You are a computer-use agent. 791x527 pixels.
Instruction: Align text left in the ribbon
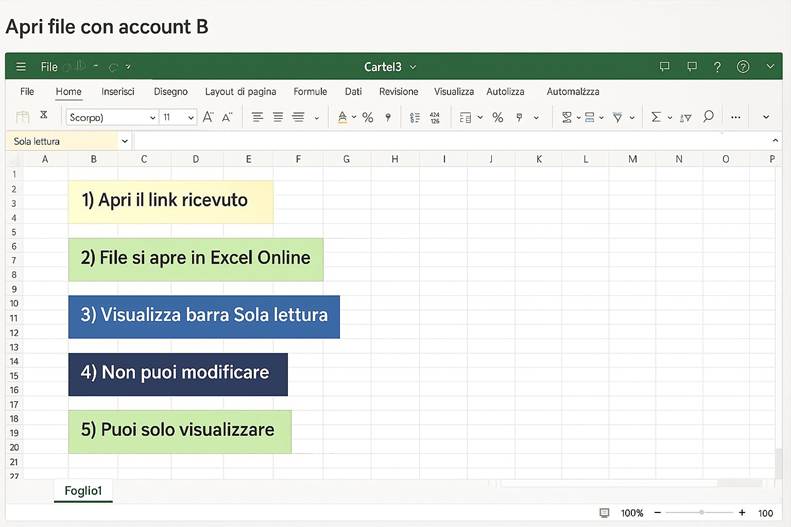pos(257,117)
